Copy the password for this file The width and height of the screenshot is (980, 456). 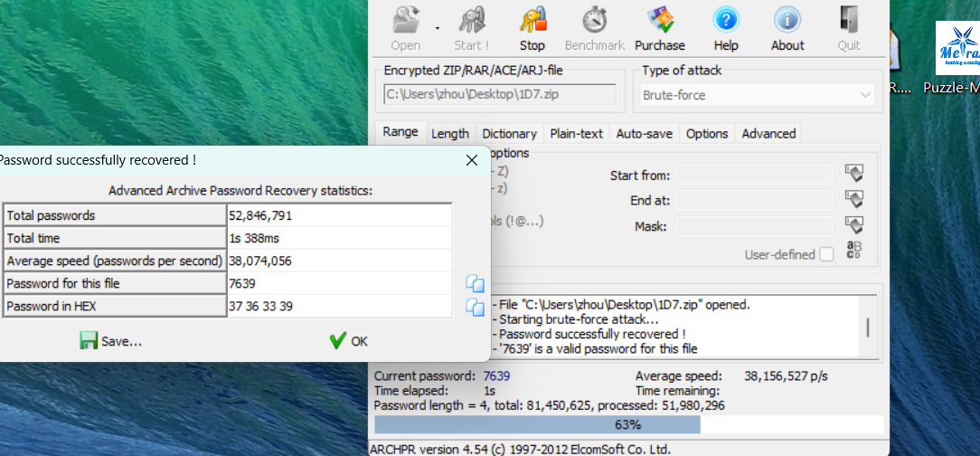(x=475, y=284)
